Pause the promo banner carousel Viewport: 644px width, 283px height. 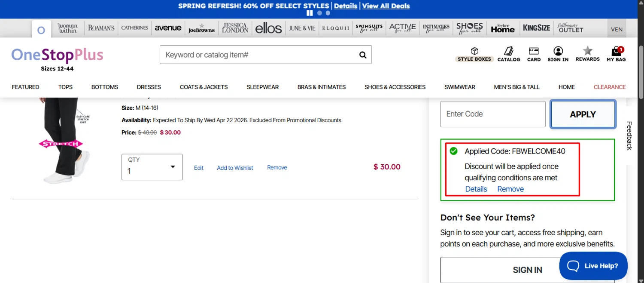pos(309,13)
